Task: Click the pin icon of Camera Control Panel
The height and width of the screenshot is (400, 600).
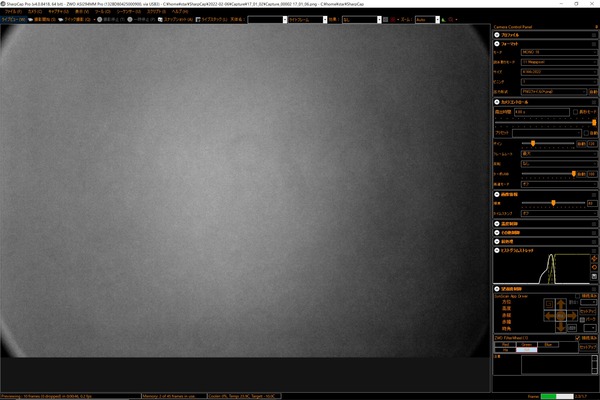Action: (x=596, y=27)
